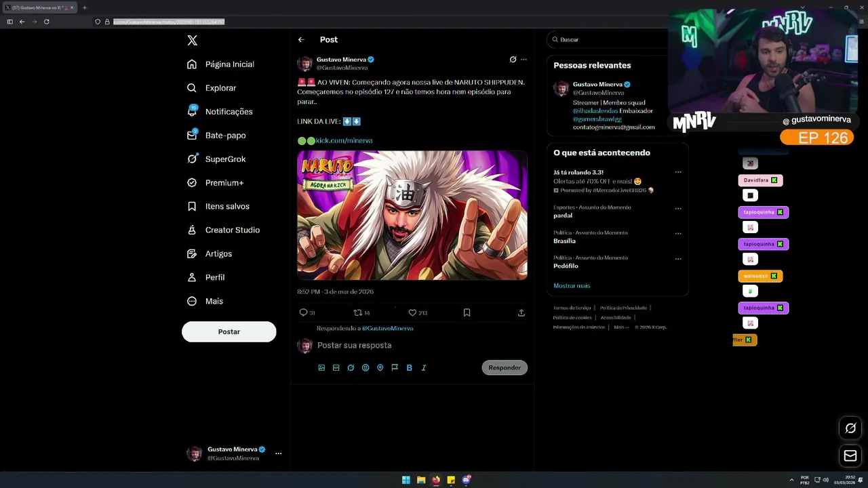
Task: Like the post with 213 likes
Action: tap(412, 312)
